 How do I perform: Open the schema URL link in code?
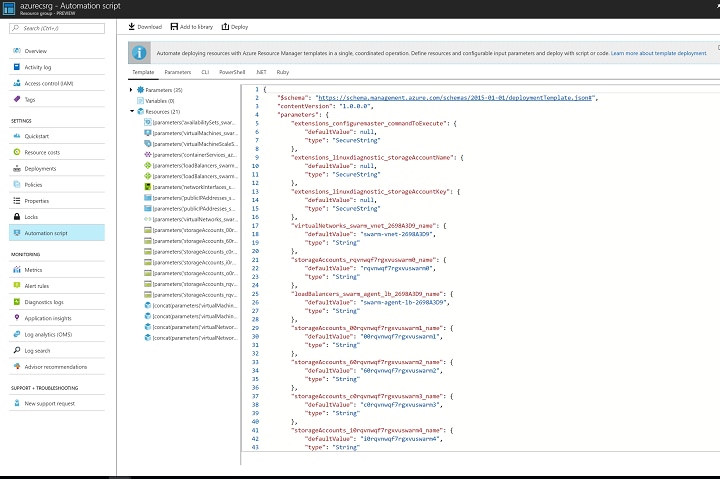tap(456, 98)
